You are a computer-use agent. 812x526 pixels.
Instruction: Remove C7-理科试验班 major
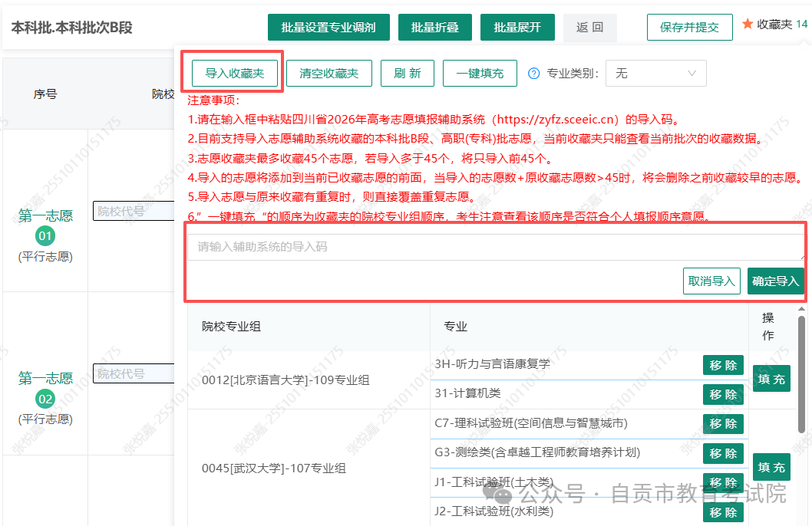[723, 424]
